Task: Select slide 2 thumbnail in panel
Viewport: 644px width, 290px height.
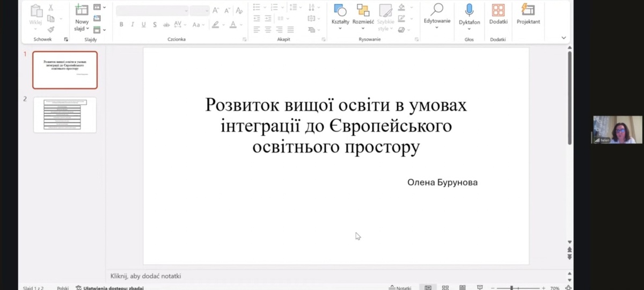Action: coord(65,114)
